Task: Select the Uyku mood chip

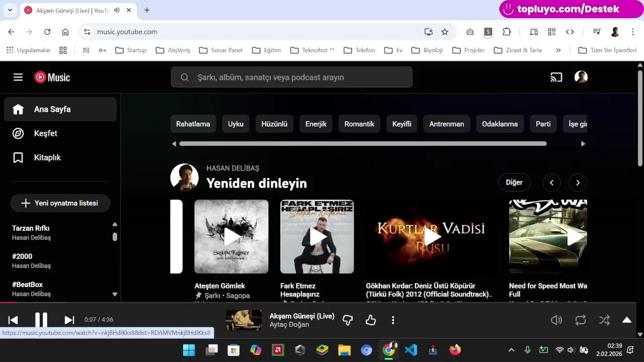Action: [x=235, y=124]
